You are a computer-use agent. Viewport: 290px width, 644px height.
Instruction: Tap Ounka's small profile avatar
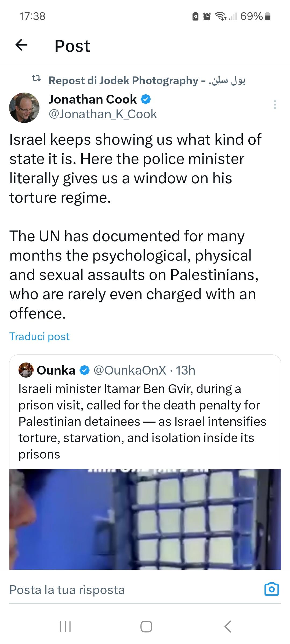click(x=26, y=370)
